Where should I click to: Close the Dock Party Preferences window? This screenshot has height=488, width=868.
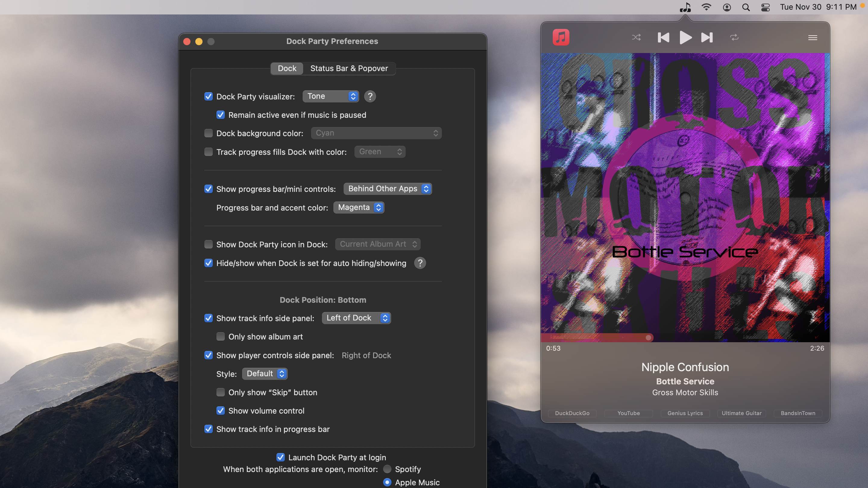coord(187,42)
